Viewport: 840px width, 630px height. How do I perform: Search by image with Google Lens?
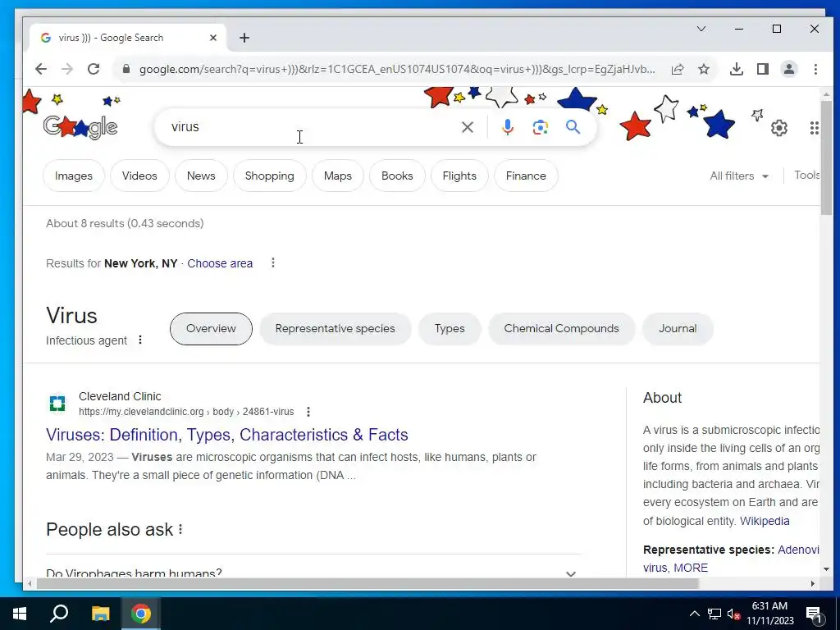(x=540, y=127)
